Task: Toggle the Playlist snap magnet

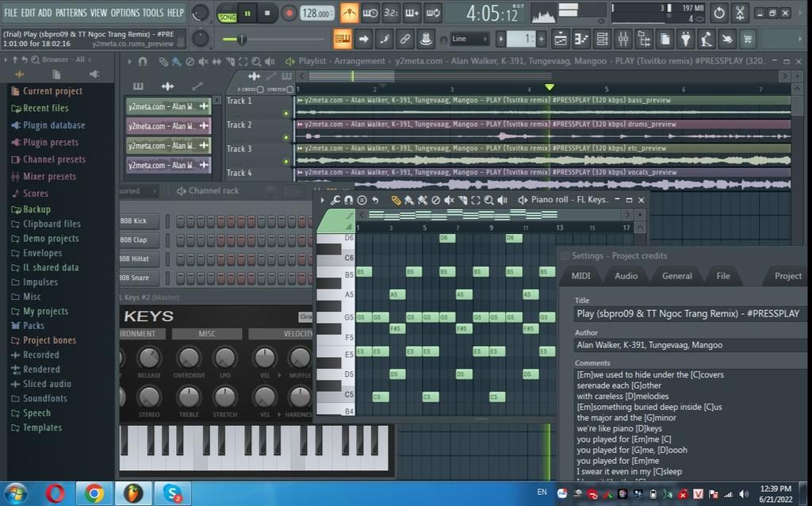Action: [143, 62]
